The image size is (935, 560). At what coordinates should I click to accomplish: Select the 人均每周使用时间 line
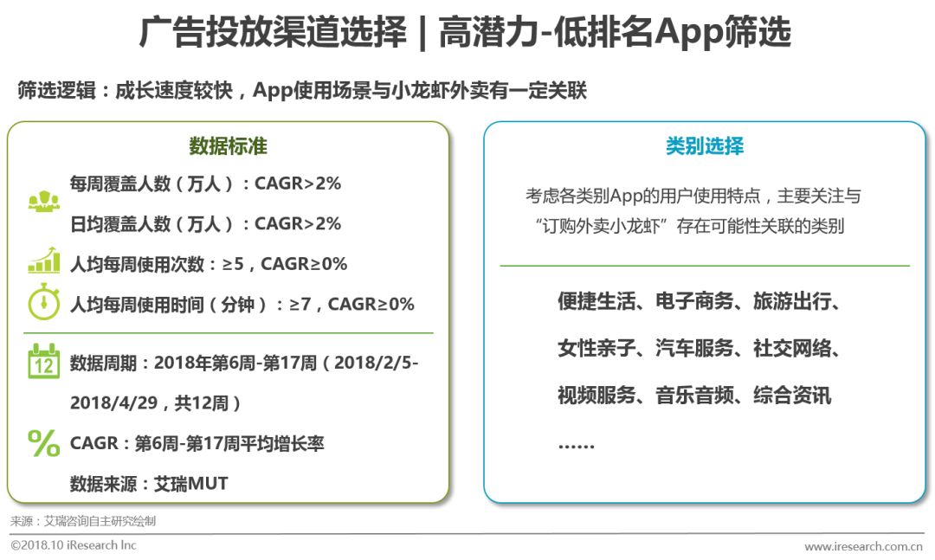point(242,304)
